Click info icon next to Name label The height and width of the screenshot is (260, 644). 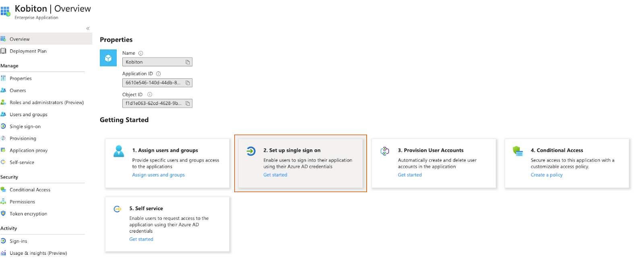point(140,53)
